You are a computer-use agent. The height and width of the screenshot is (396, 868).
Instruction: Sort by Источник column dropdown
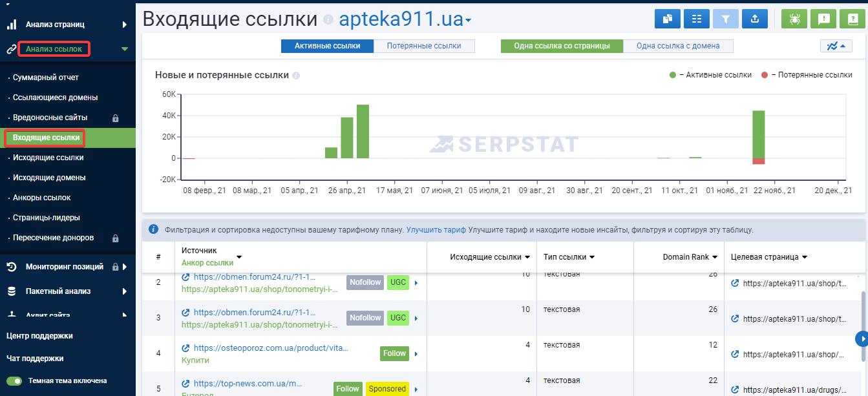pos(239,257)
